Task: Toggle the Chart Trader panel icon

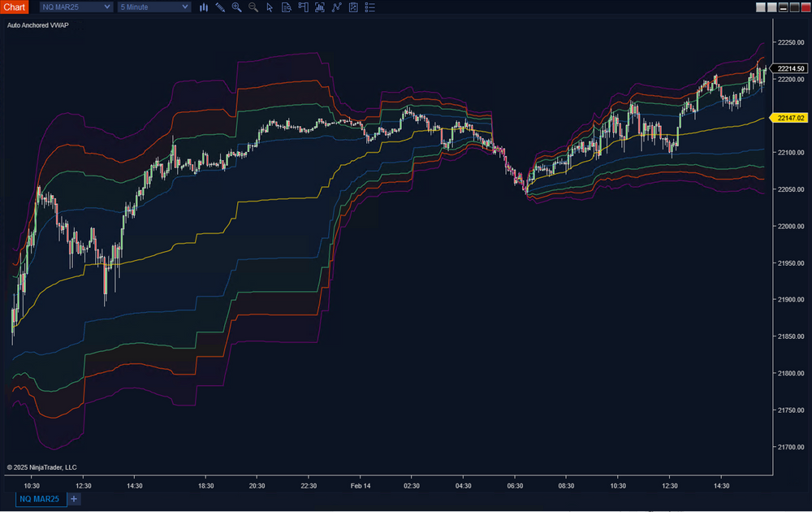Action: click(304, 7)
